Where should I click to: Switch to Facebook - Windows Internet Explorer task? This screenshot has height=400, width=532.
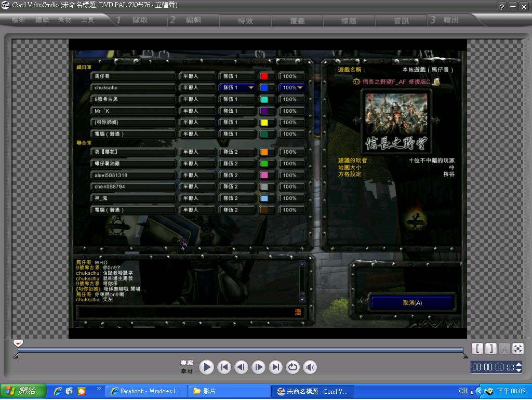tap(146, 391)
